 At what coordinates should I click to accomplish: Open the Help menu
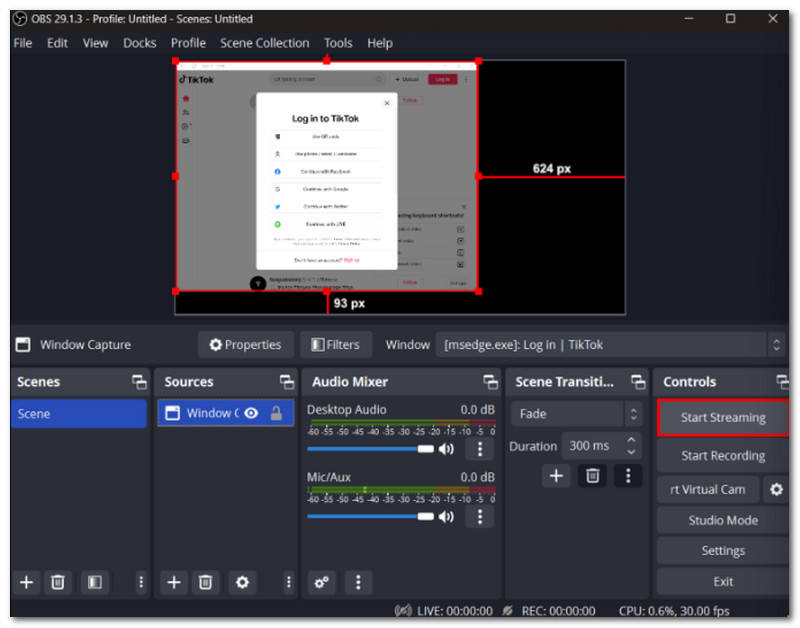(x=380, y=43)
